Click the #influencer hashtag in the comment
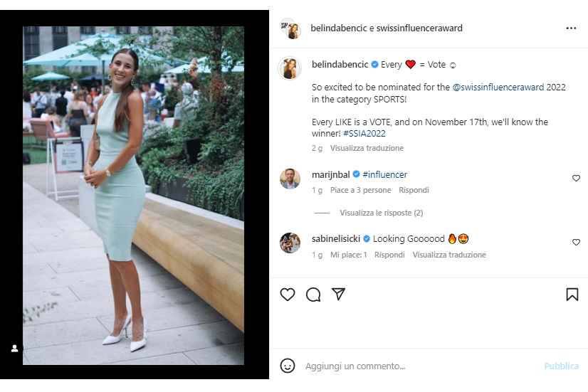Viewport: 588px width, 392px height. (x=384, y=174)
